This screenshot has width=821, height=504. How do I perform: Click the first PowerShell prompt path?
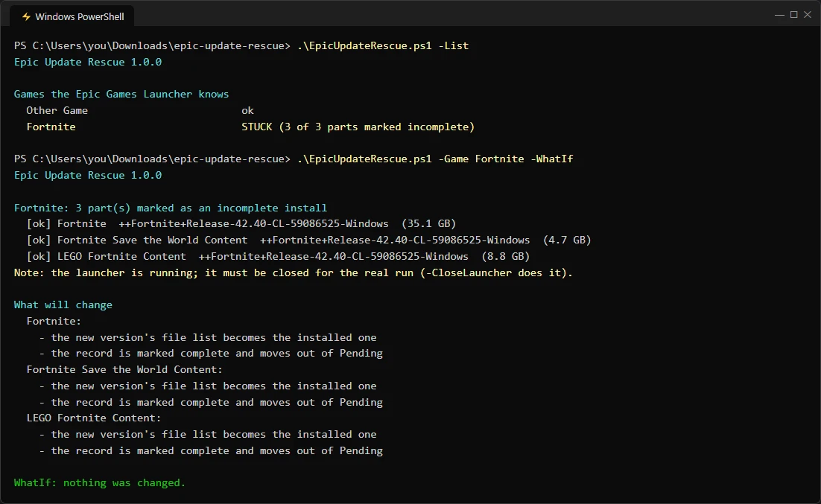coord(152,45)
